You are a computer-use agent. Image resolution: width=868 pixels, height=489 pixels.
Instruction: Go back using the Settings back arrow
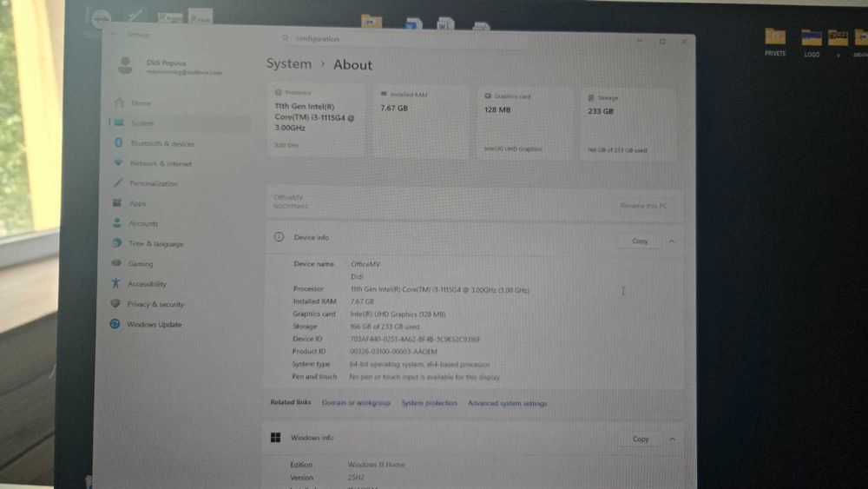click(x=115, y=34)
